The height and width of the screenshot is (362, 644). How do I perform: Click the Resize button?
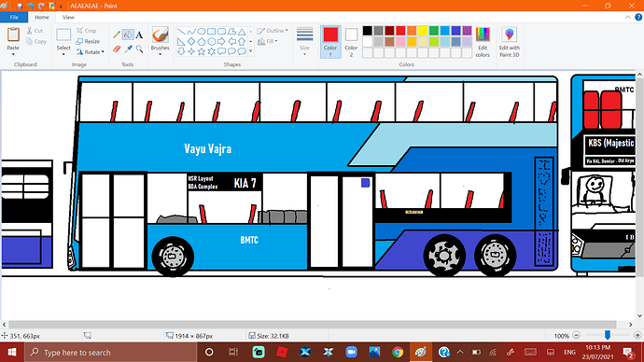89,41
